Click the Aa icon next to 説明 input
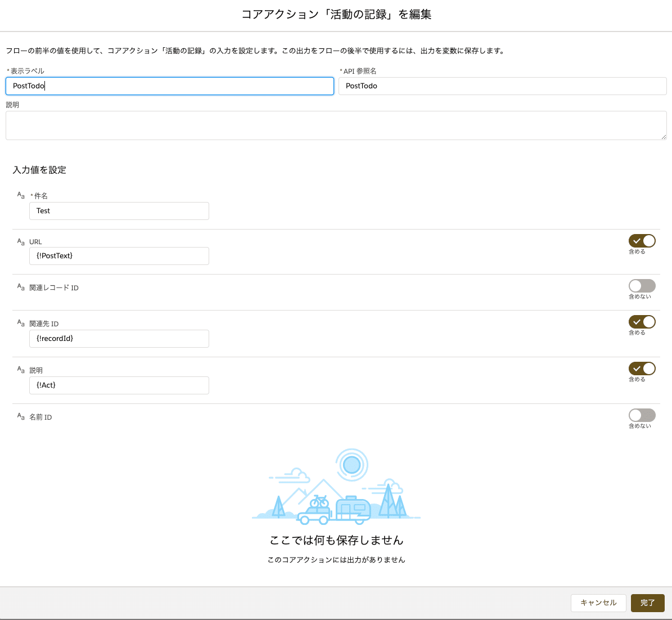 (20, 369)
